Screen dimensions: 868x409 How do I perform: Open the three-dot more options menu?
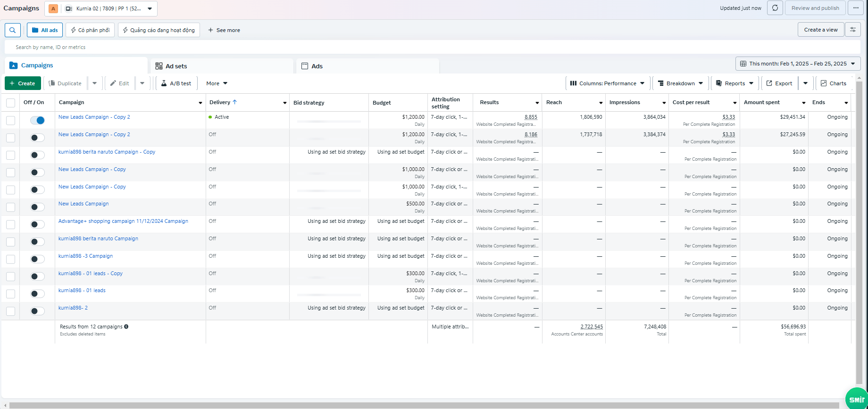[x=856, y=8]
